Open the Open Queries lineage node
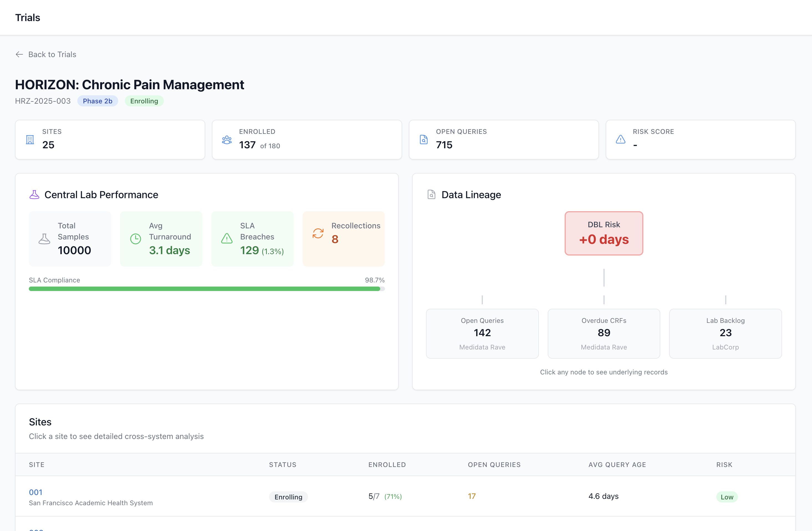The height and width of the screenshot is (531, 812). (482, 333)
